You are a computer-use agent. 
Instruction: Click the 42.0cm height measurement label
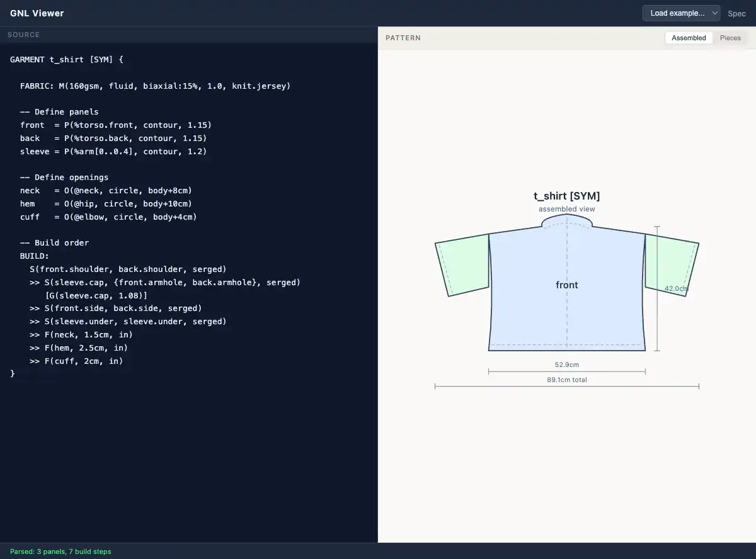[676, 289]
